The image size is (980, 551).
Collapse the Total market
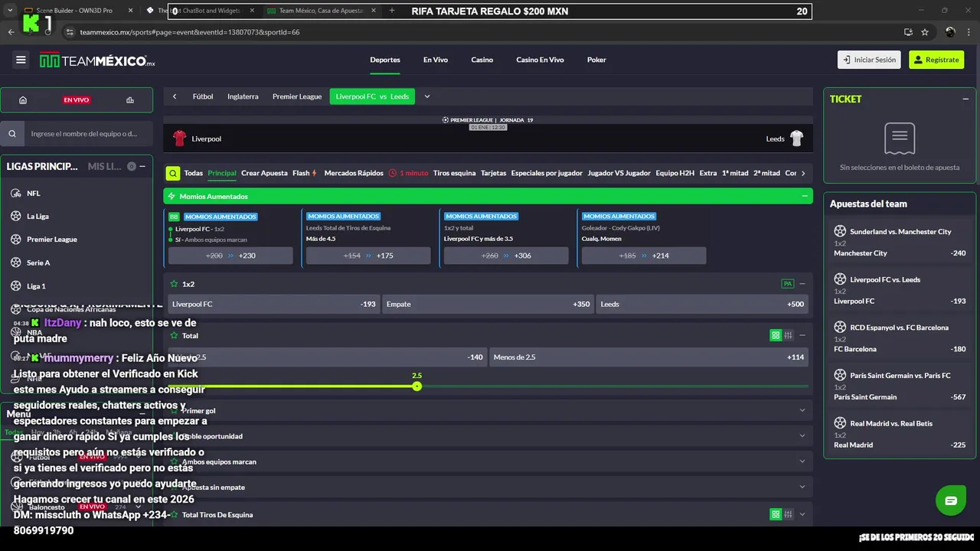[x=802, y=335]
